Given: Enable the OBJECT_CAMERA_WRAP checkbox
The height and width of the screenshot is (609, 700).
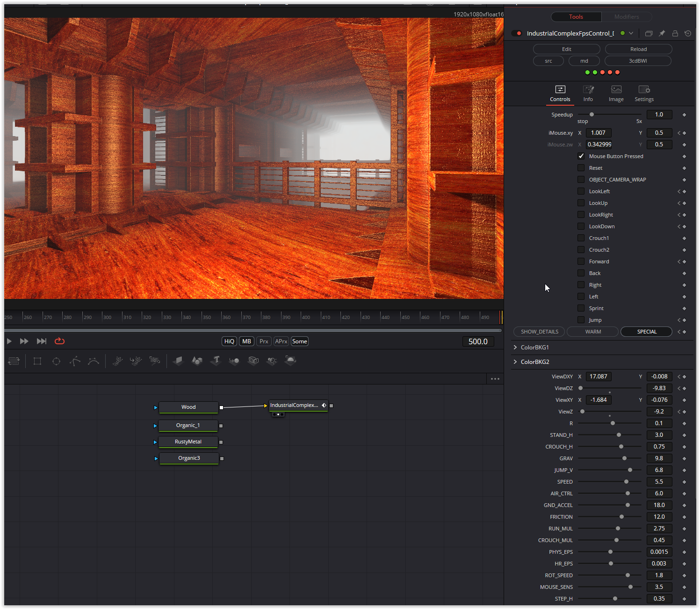Looking at the screenshot, I should [x=581, y=180].
